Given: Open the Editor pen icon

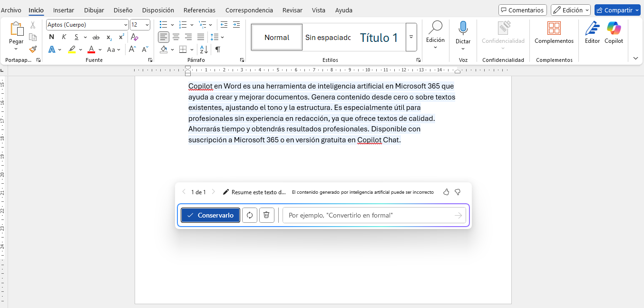Looking at the screenshot, I should pyautogui.click(x=592, y=29).
